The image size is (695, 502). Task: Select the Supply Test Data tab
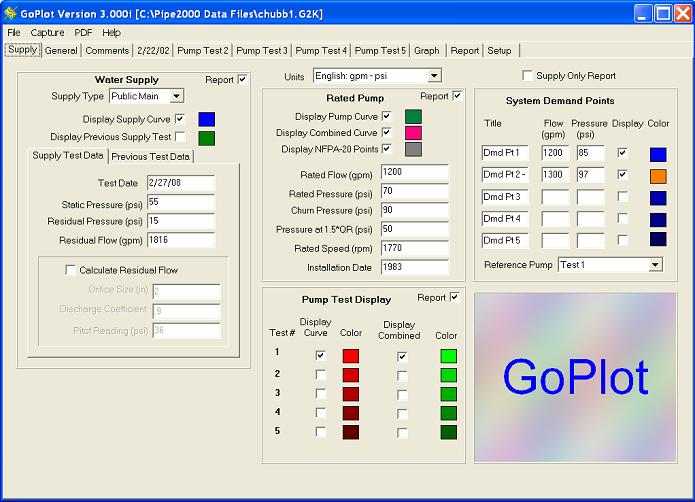[67, 156]
